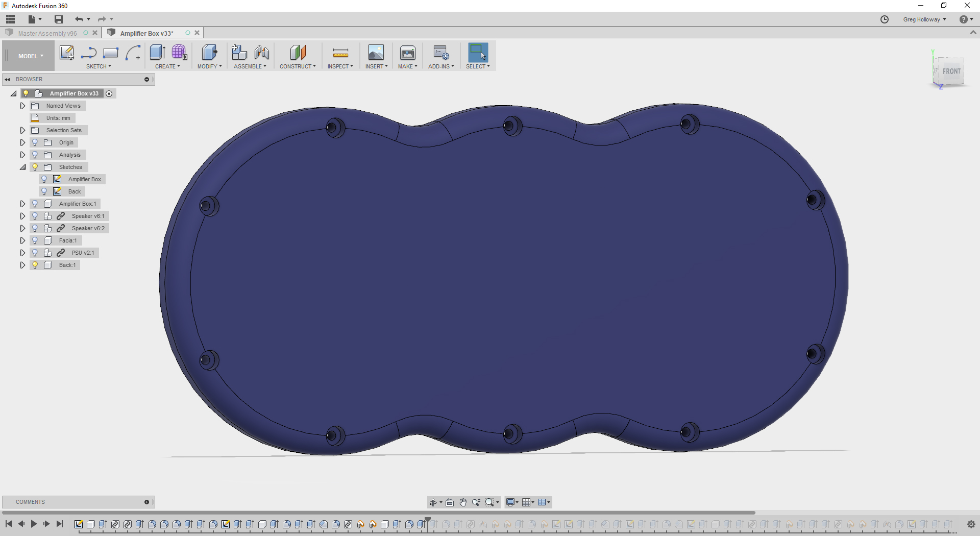This screenshot has height=536, width=980.
Task: Click the Measure icon under Inspect
Action: (x=339, y=53)
